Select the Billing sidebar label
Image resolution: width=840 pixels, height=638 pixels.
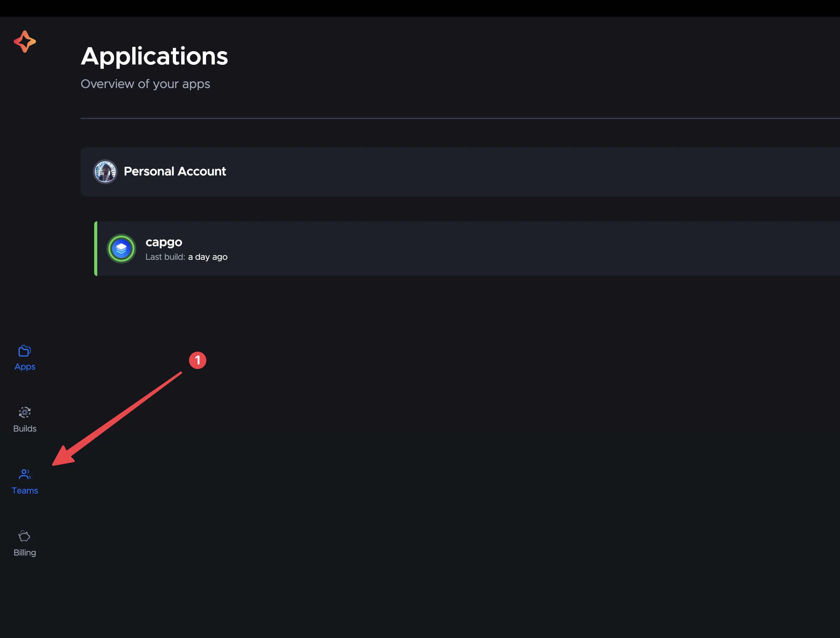(x=25, y=552)
